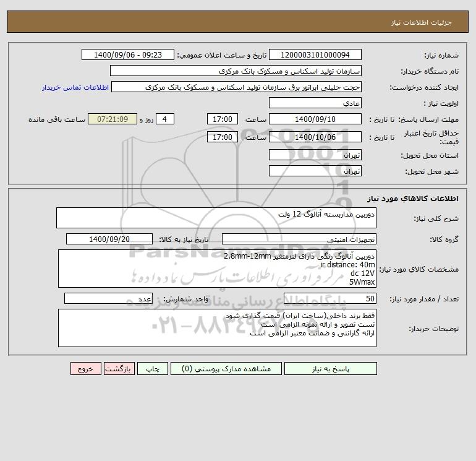The height and width of the screenshot is (461, 476).
Task: Click the delivery city field تهران
Action: point(315,171)
